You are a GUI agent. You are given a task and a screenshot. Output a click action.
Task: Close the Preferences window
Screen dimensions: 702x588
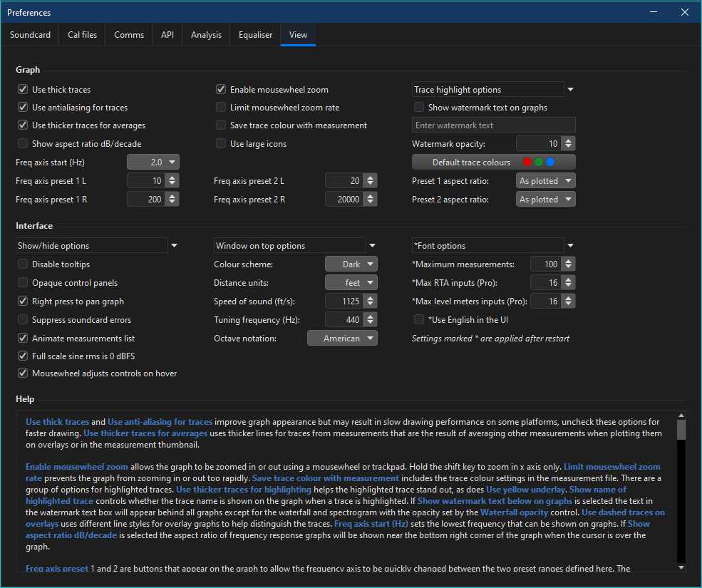coord(686,13)
